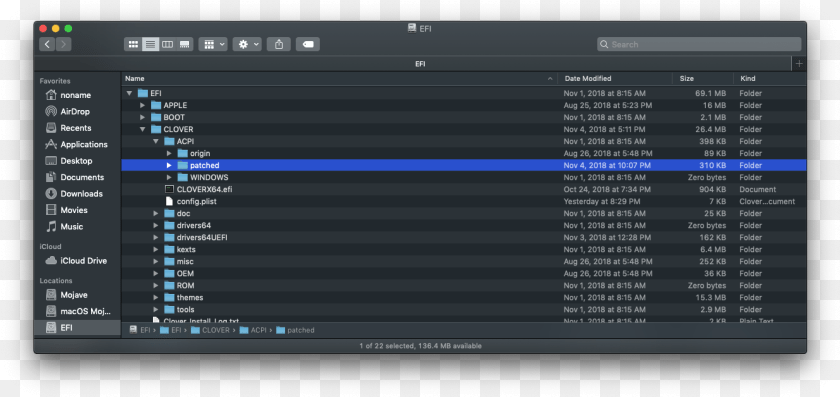This screenshot has width=840, height=397.
Task: Expand the ROM folder
Action: point(155,286)
